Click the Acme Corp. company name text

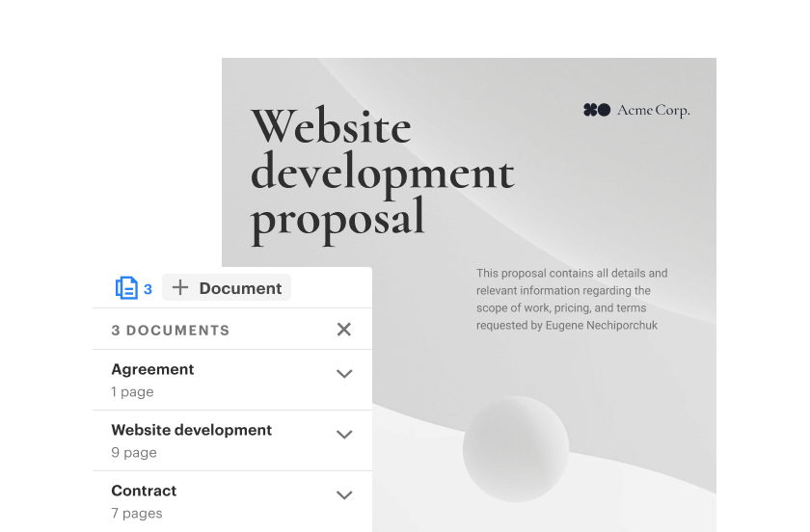pyautogui.click(x=654, y=111)
